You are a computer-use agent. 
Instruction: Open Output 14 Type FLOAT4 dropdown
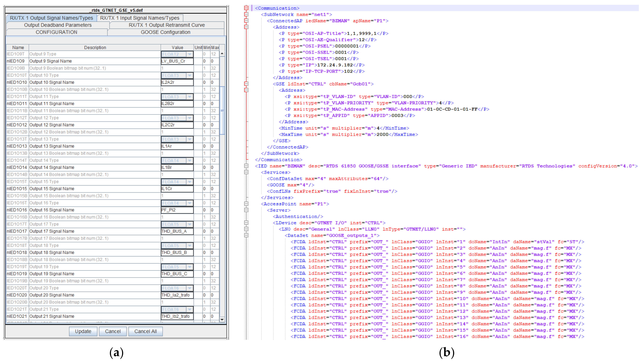189,160
